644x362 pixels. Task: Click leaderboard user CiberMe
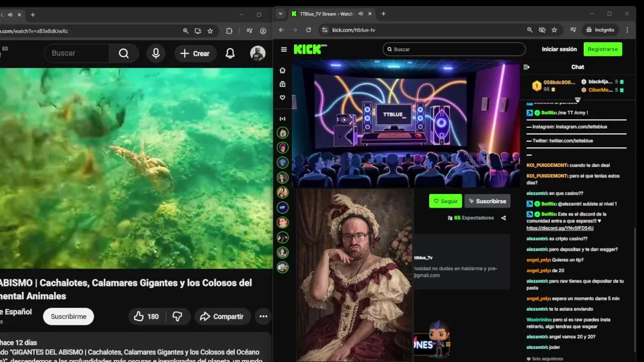click(x=600, y=90)
